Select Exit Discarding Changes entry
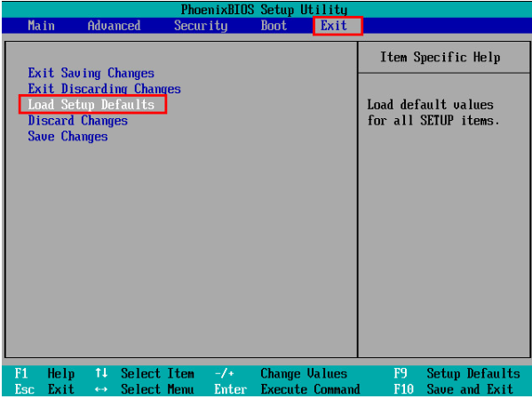 pyautogui.click(x=104, y=89)
